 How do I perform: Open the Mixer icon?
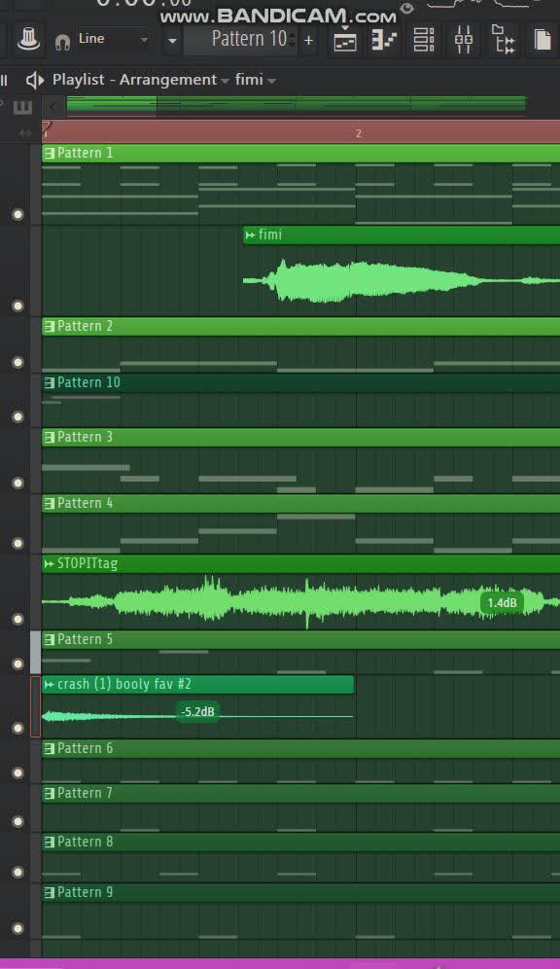464,41
